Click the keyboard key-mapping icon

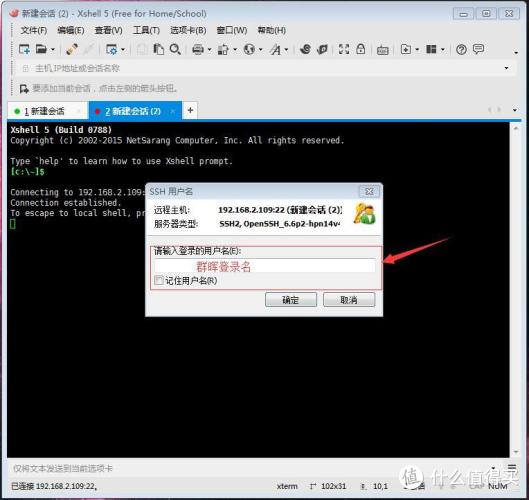(x=383, y=50)
